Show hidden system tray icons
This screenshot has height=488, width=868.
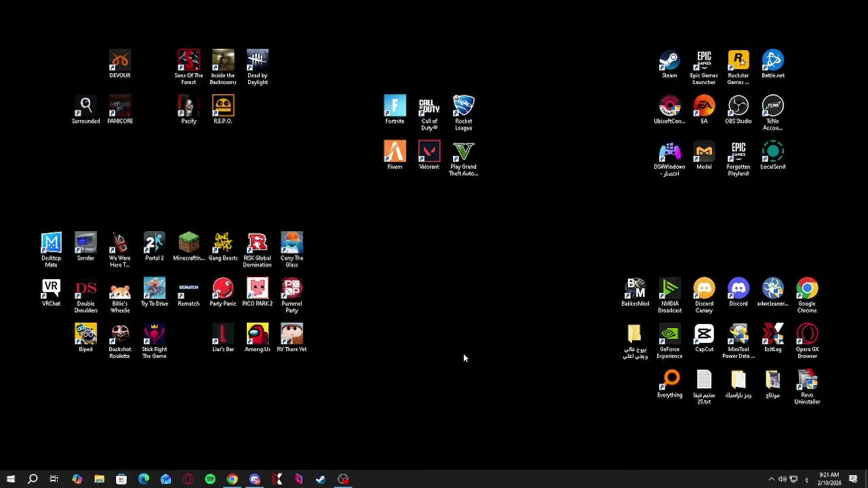pyautogui.click(x=771, y=479)
